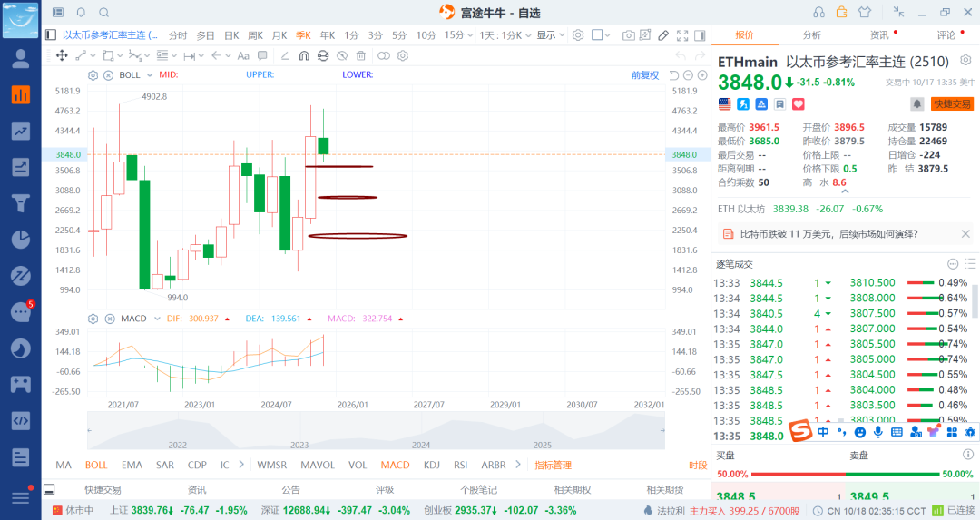The image size is (980, 520).
Task: Enter fullscreen chart mode
Action: tap(682, 35)
